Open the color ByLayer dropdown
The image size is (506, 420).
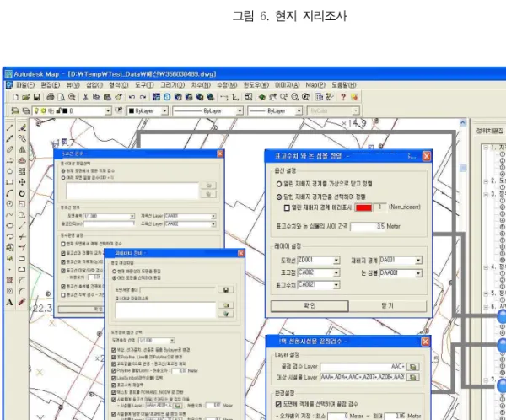coord(164,110)
